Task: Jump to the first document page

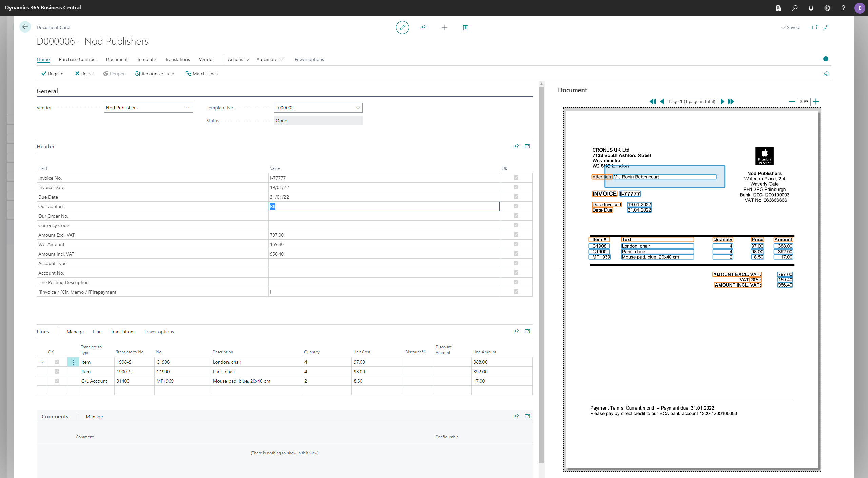Action: point(652,101)
